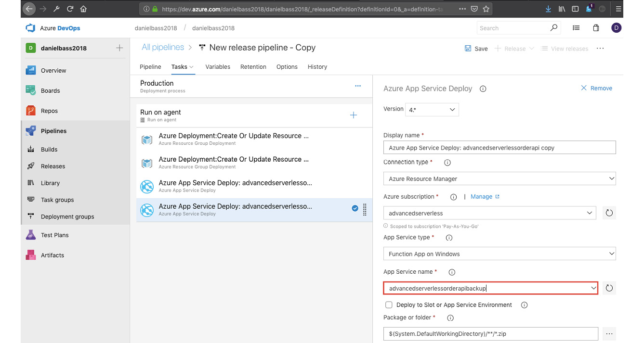Show info tooltip for Connection type
The height and width of the screenshot is (343, 644).
pos(447,163)
